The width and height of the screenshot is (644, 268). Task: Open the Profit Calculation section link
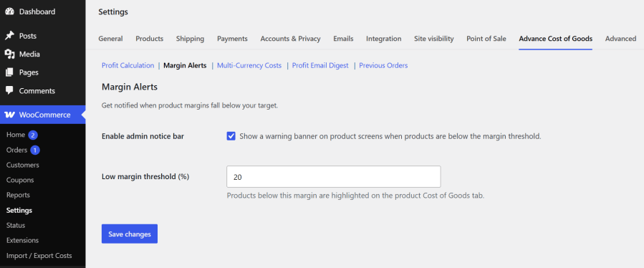[x=128, y=65]
